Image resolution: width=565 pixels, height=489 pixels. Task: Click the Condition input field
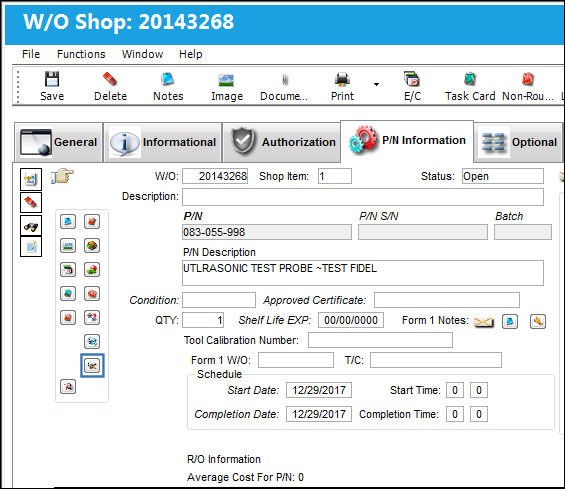[x=219, y=300]
